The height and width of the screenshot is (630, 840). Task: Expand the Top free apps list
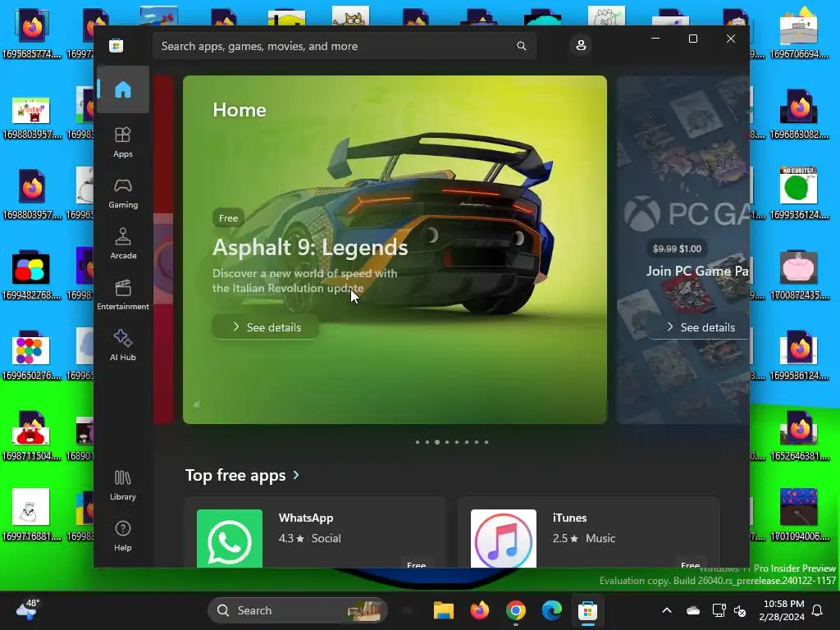coord(296,475)
